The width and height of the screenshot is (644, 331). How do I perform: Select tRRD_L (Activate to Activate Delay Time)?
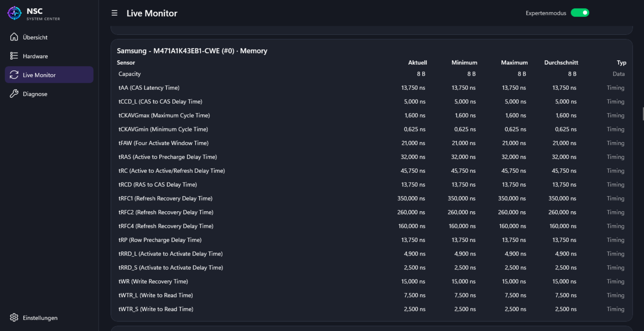[371, 253]
